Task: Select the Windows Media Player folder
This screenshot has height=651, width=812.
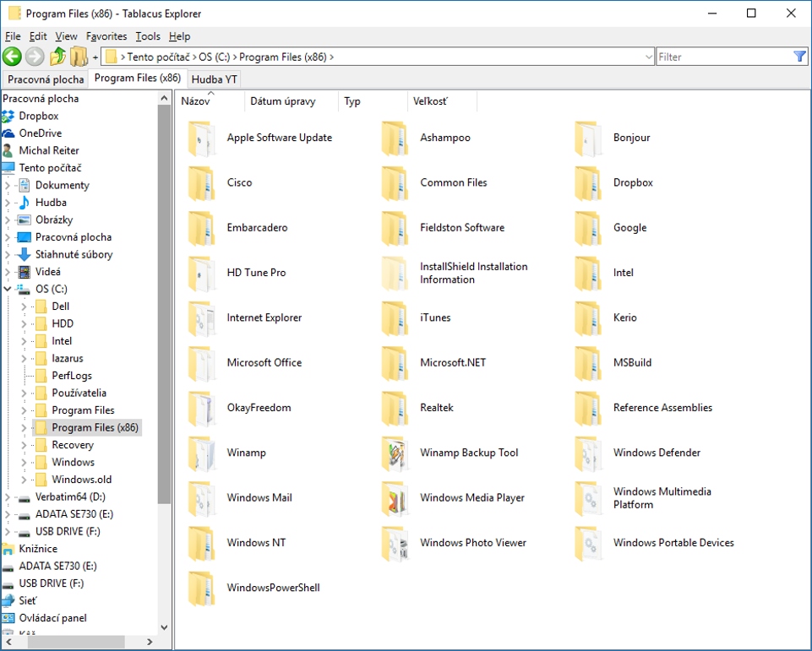Action: [471, 498]
